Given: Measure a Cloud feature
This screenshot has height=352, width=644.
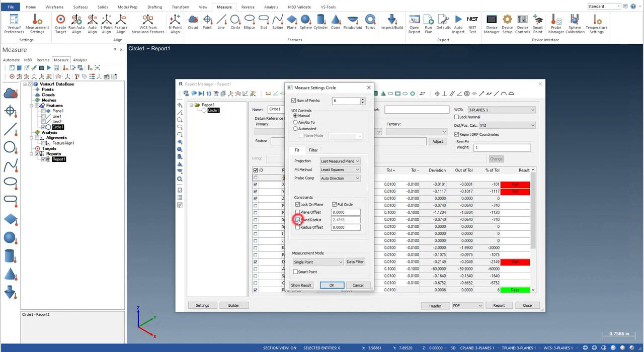Looking at the screenshot, I should click(193, 22).
